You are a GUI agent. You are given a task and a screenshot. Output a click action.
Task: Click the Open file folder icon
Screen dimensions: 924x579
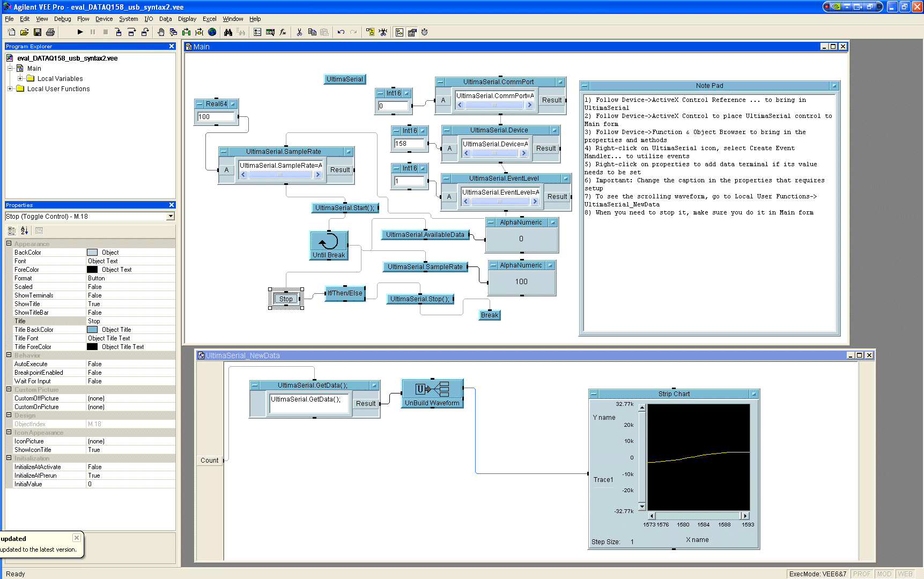click(x=24, y=32)
